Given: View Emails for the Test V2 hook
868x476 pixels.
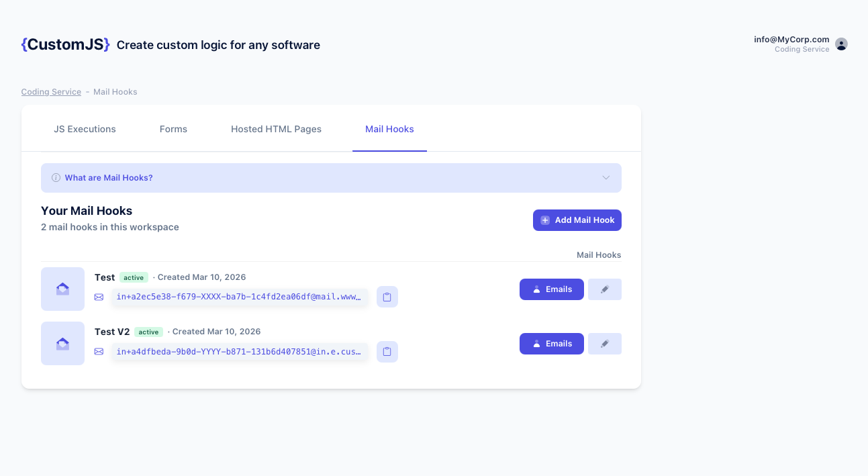Looking at the screenshot, I should pos(551,343).
